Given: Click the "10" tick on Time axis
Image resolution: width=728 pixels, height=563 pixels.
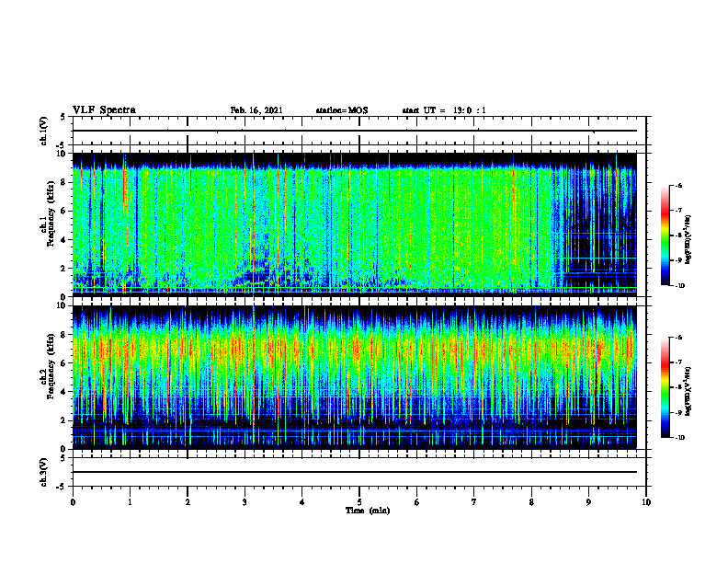Looking at the screenshot, I should pos(646,502).
